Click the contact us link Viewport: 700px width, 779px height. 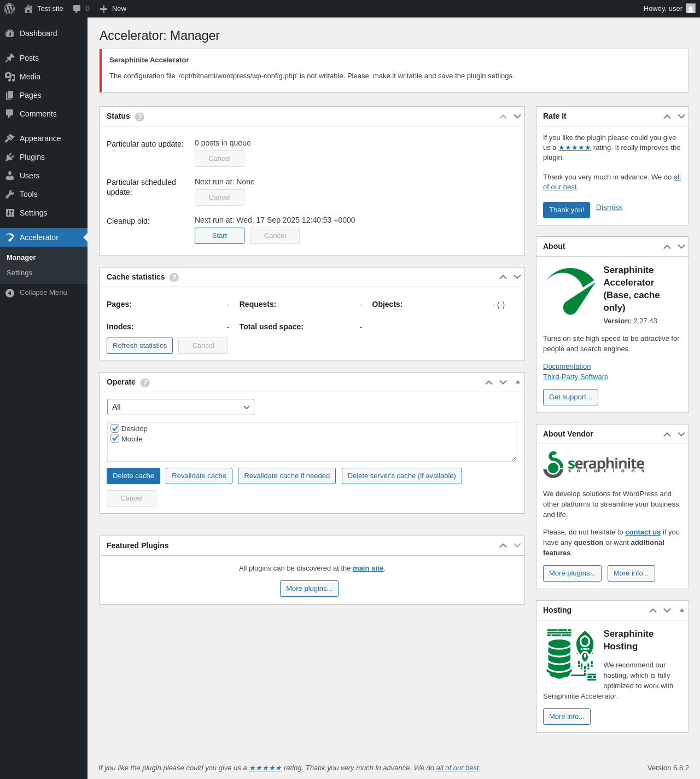pyautogui.click(x=643, y=532)
